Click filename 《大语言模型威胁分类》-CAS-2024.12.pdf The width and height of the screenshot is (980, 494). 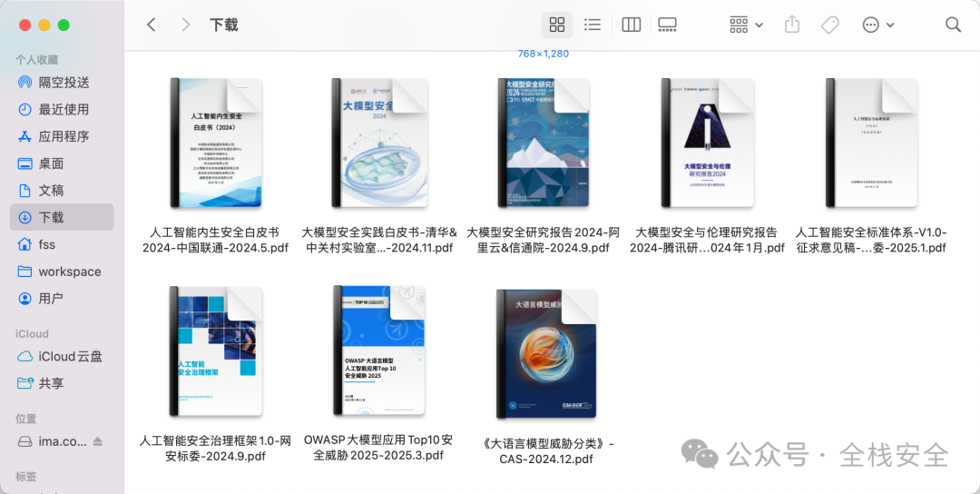(x=546, y=451)
